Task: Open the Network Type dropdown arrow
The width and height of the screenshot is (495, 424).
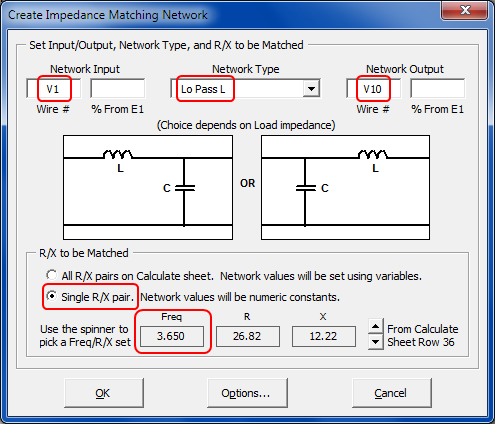Action: 311,89
